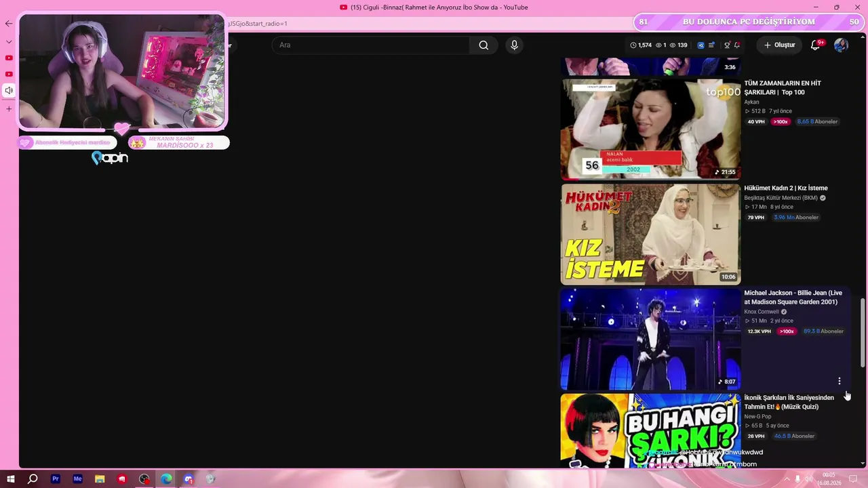Open the account avatar menu
This screenshot has width=868, height=488.
pyautogui.click(x=841, y=45)
